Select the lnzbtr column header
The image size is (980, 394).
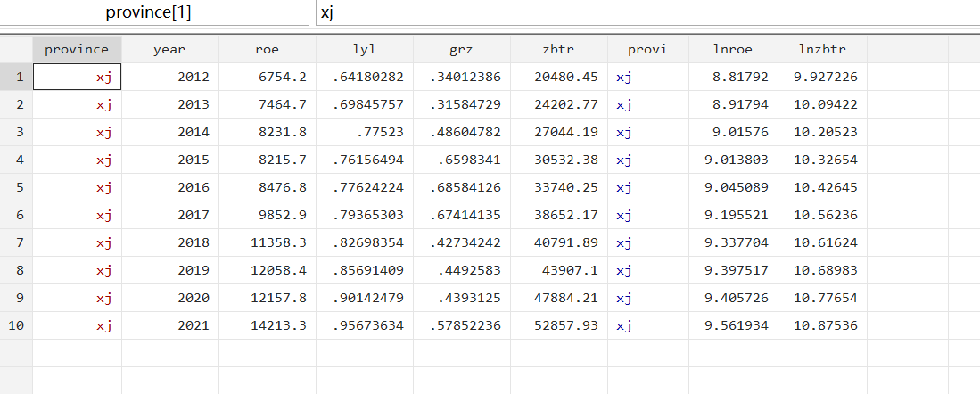pyautogui.click(x=822, y=49)
